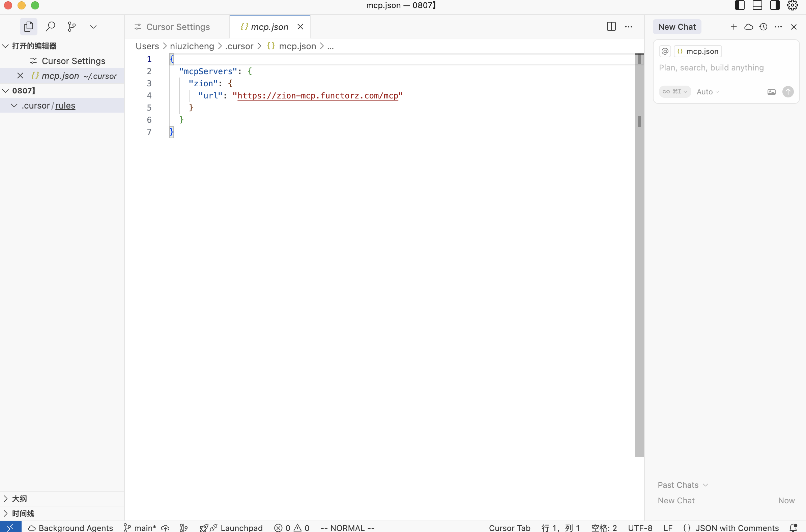Start a new chat with plus icon
This screenshot has height=532, width=806.
tap(734, 26)
